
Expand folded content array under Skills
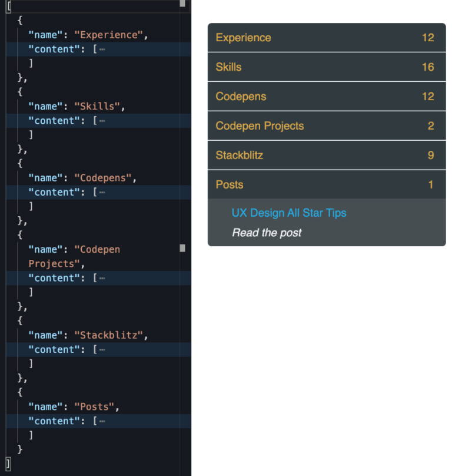(x=102, y=121)
